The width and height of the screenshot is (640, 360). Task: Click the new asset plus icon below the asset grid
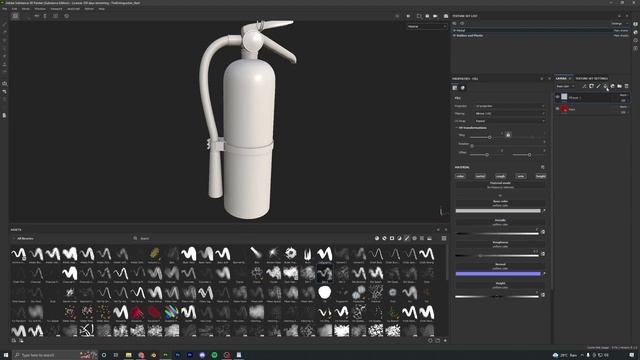tap(445, 340)
